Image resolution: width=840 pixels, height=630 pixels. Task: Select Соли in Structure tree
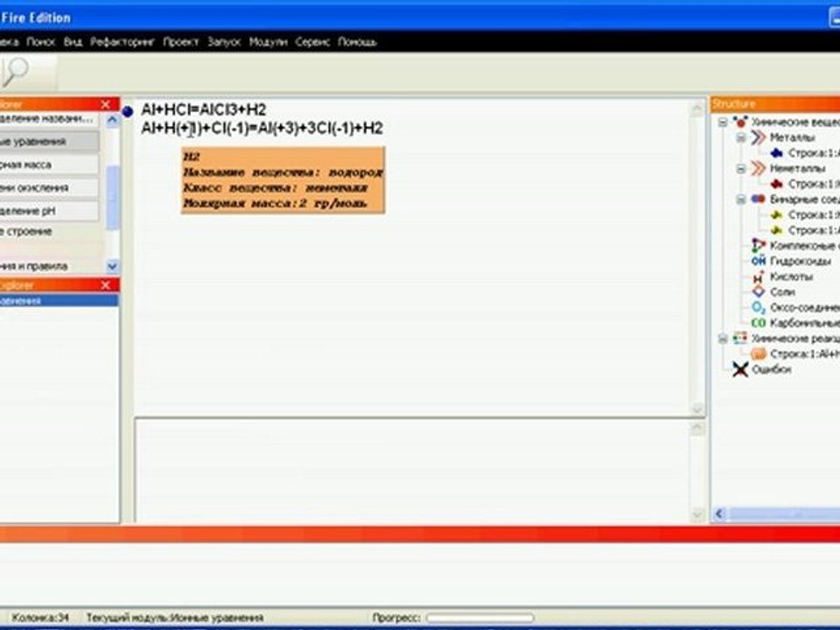782,292
